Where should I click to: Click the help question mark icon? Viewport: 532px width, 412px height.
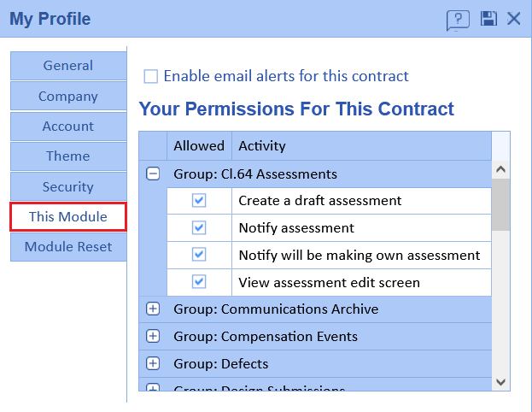tap(458, 20)
